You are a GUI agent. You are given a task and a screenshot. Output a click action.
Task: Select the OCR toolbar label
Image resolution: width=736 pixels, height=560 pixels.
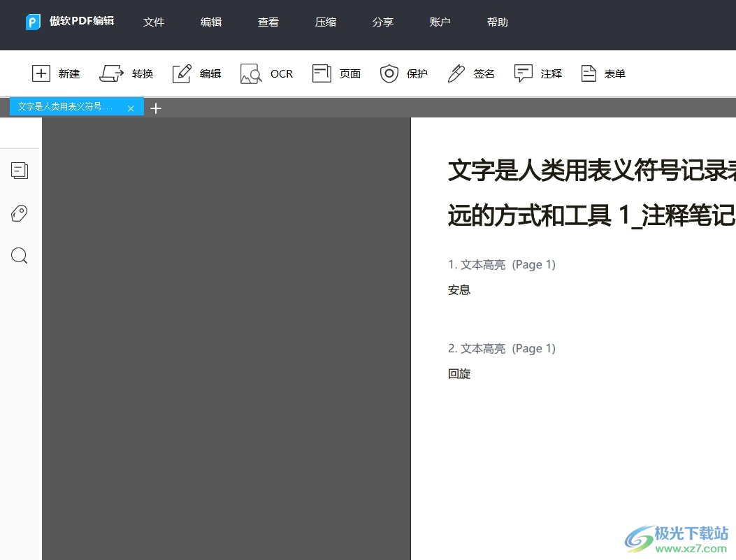(282, 73)
